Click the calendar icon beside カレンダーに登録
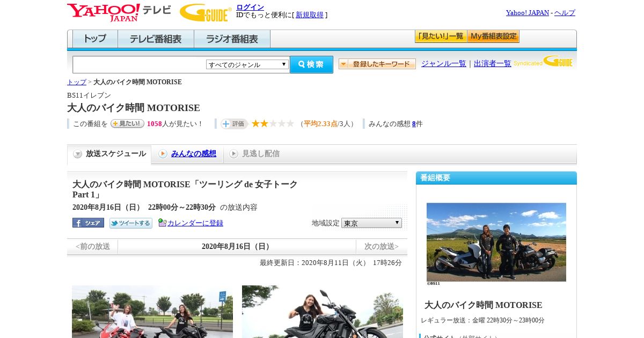The height and width of the screenshot is (338, 644). (162, 223)
